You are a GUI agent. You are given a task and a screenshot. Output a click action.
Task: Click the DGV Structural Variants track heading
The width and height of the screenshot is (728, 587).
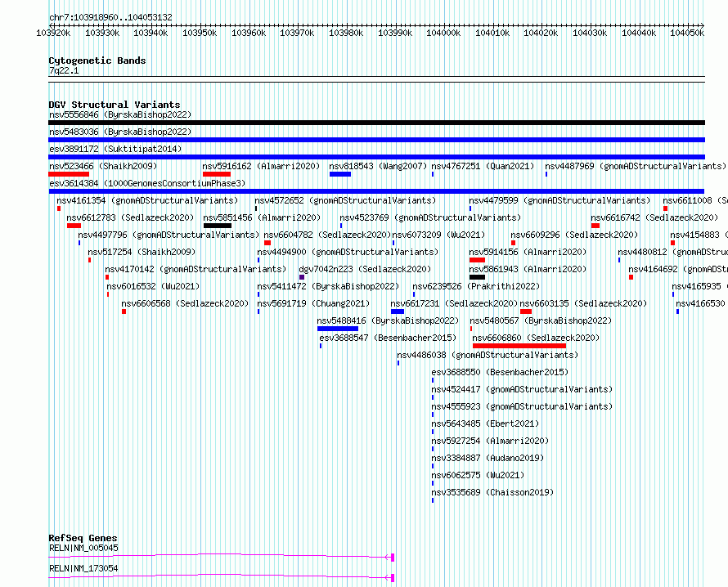pyautogui.click(x=115, y=105)
